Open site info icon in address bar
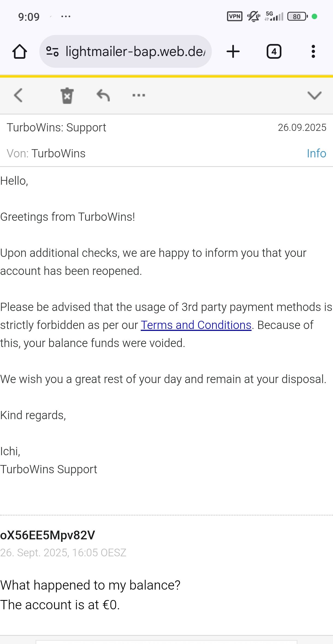The width and height of the screenshot is (333, 644). (x=52, y=51)
